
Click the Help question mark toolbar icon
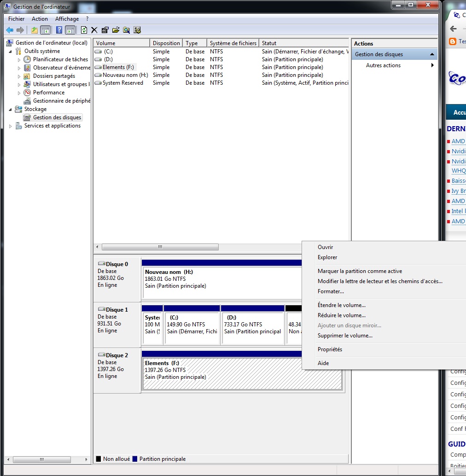coord(59,30)
